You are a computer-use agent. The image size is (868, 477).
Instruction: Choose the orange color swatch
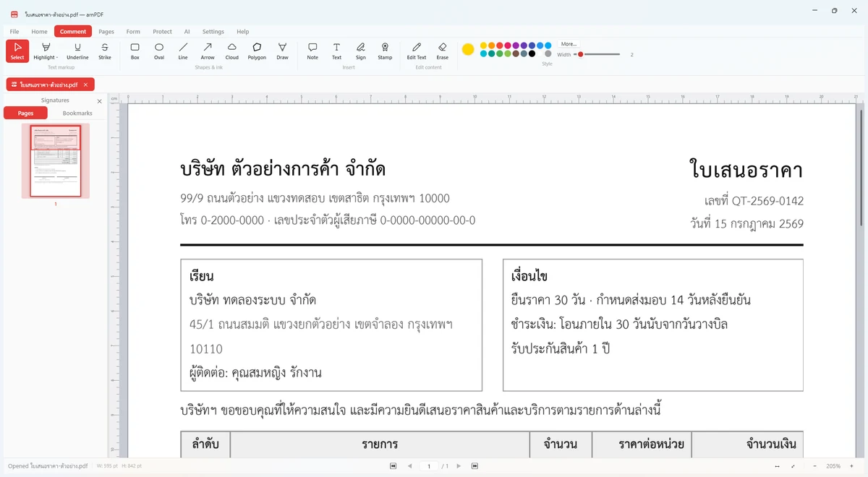pyautogui.click(x=492, y=46)
